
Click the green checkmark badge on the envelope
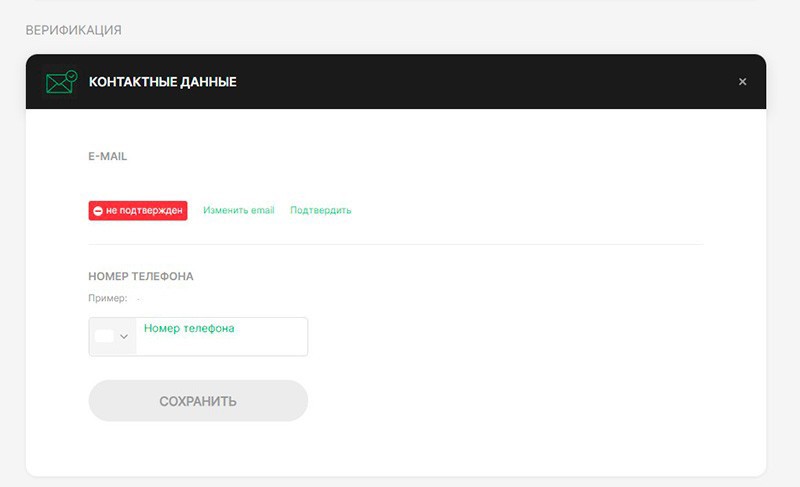70,75
